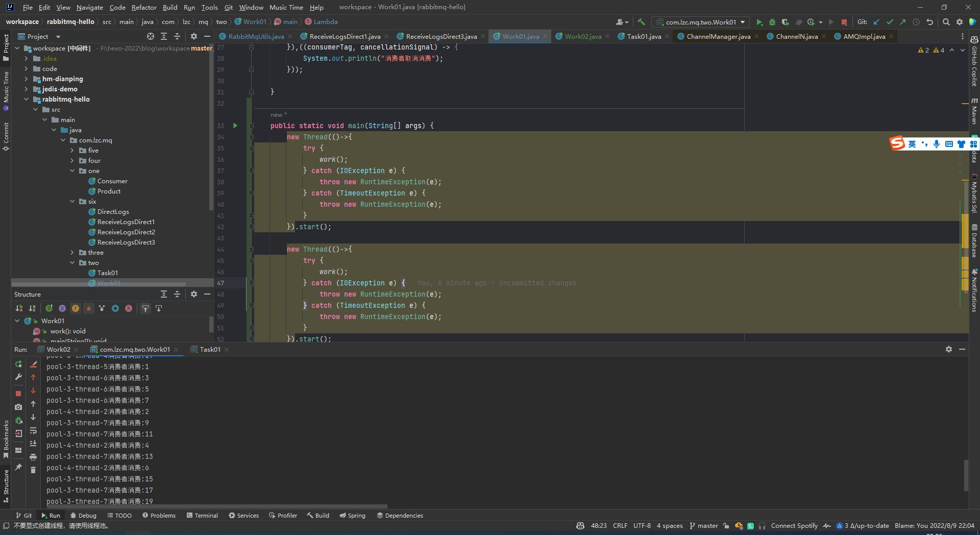Dump threads with the camera icon
This screenshot has width=980, height=535.
click(18, 407)
